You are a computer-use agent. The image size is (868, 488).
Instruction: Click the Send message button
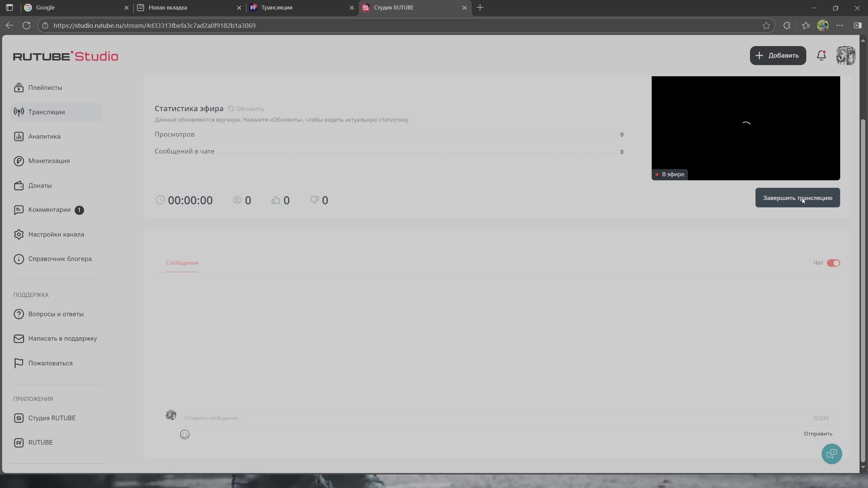(817, 434)
